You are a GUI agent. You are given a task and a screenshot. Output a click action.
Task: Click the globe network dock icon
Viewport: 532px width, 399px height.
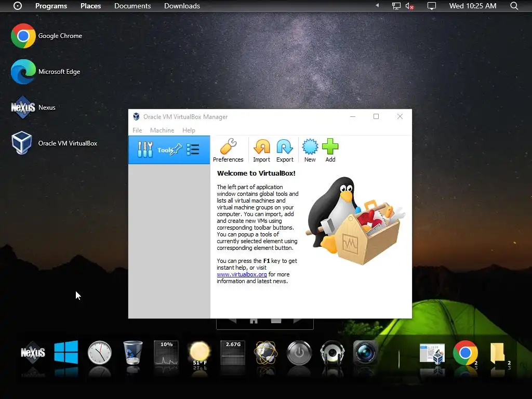(x=266, y=353)
